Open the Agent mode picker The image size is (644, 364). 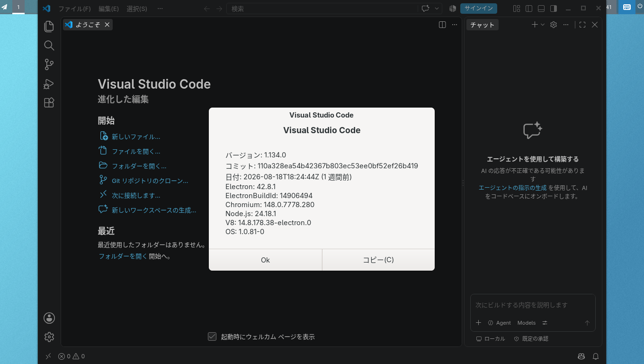(499, 323)
